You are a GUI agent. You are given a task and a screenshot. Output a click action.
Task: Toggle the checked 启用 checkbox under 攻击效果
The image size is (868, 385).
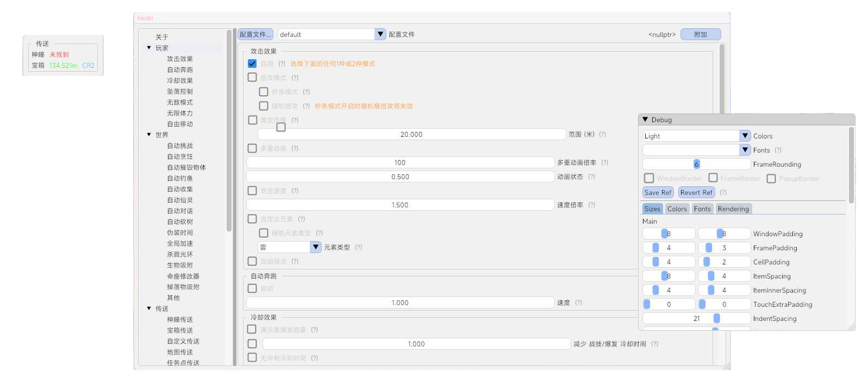(252, 64)
